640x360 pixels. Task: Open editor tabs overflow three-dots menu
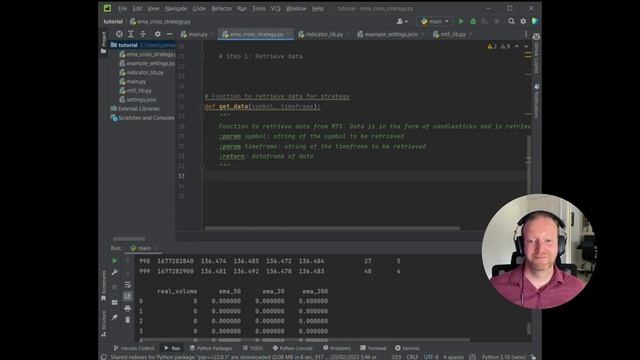[526, 35]
